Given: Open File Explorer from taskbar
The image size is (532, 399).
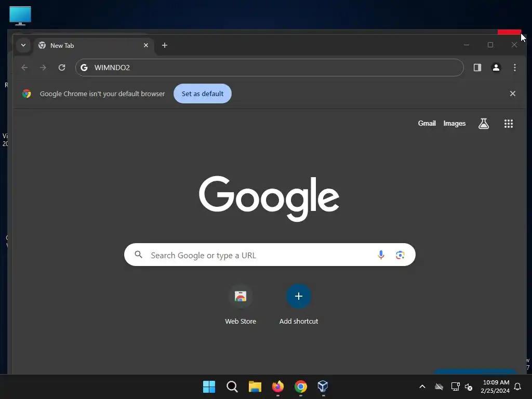Looking at the screenshot, I should [255, 387].
